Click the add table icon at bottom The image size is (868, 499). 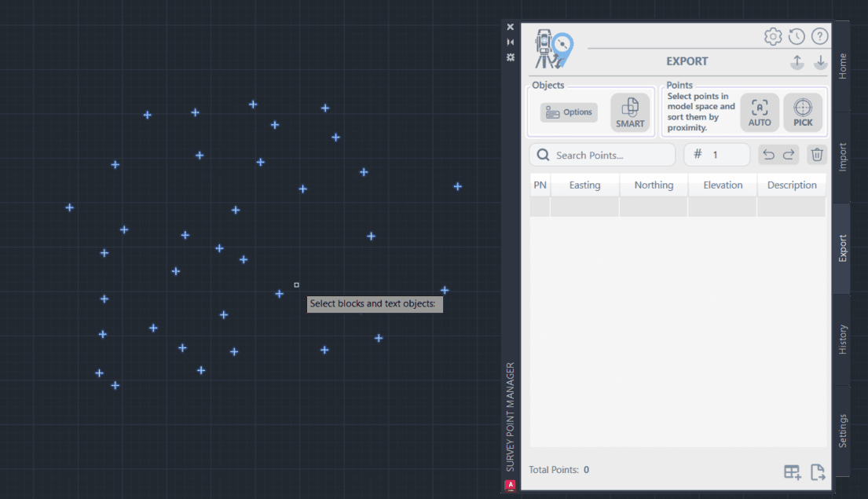coord(792,471)
